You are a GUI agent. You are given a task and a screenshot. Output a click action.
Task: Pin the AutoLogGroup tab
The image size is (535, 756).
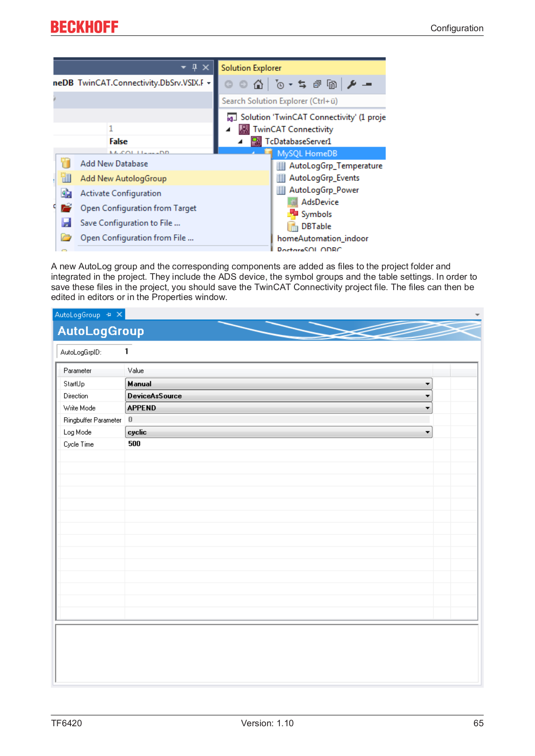pyautogui.click(x=109, y=315)
